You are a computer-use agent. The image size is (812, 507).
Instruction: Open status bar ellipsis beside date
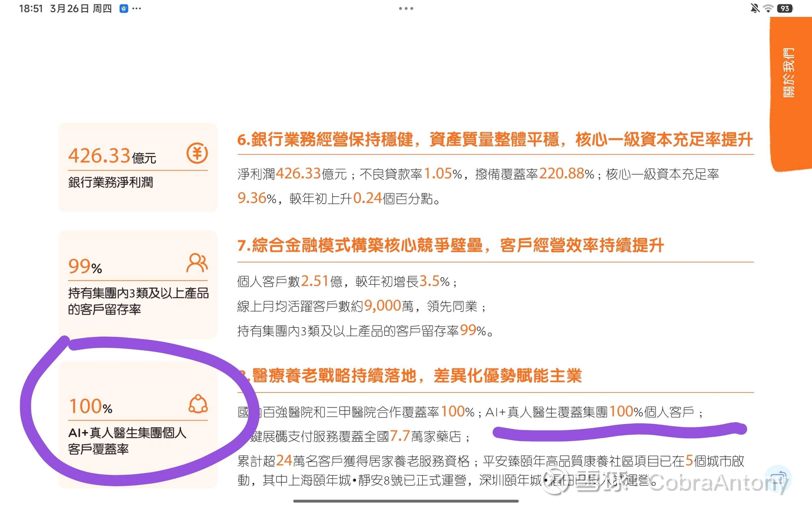136,9
